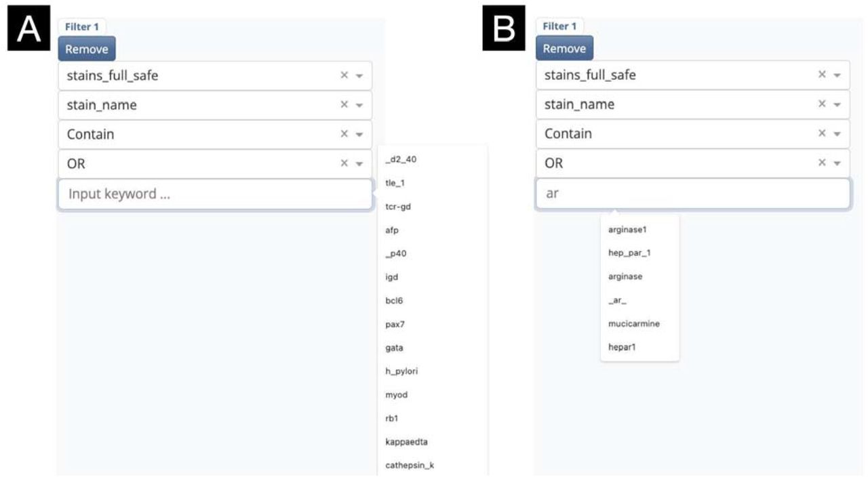The image size is (868, 477).
Task: Click the Remove button in panel B
Action: 564,48
